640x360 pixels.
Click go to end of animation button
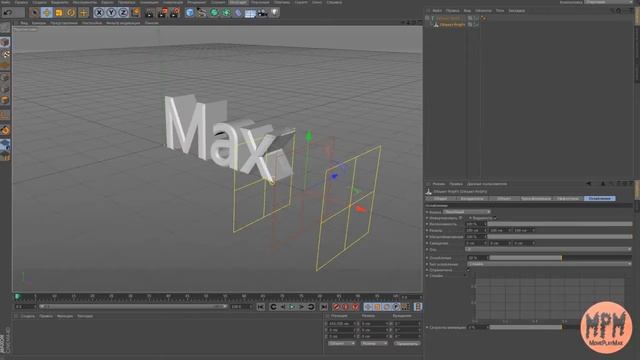click(x=324, y=307)
